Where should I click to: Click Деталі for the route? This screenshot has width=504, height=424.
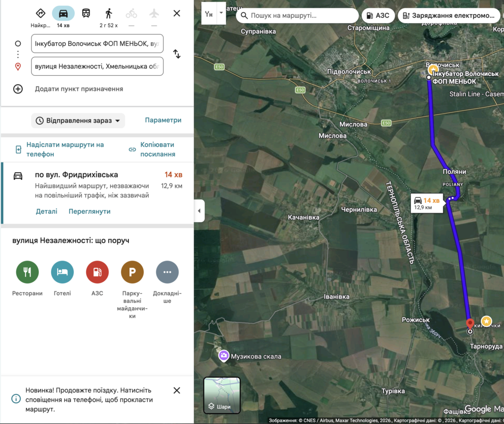(46, 211)
